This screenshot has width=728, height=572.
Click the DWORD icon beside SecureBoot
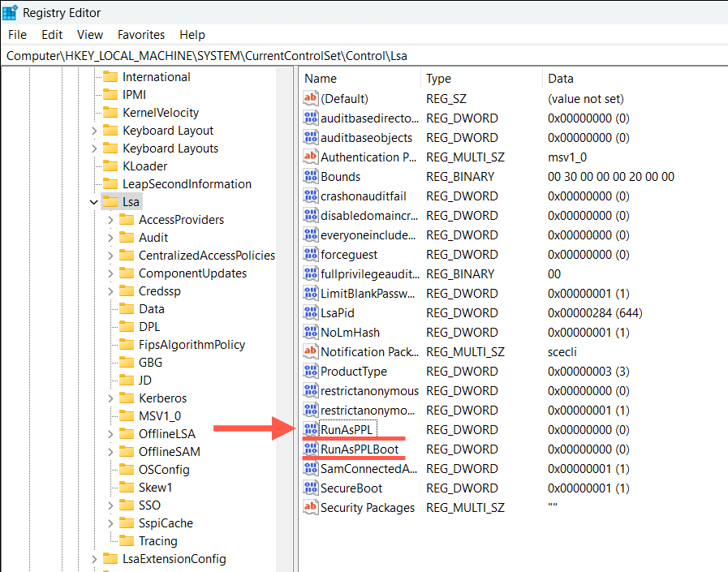point(310,488)
